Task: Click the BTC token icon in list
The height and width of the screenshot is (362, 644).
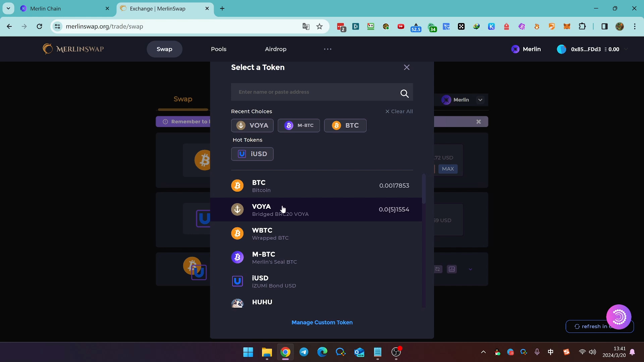Action: tap(238, 185)
